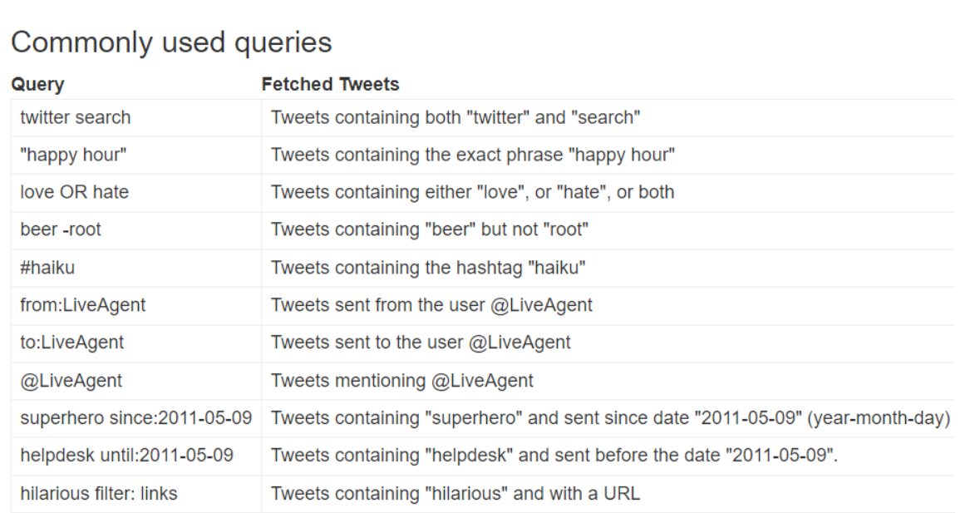
Task: Select the "#haiku" hashtag query
Action: [x=48, y=268]
